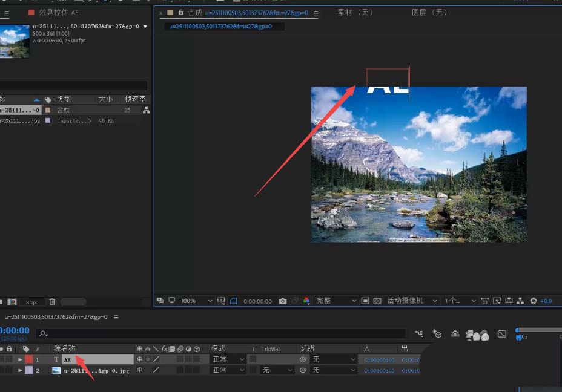Image resolution: width=562 pixels, height=392 pixels.
Task: Open the 活动摄像机 camera view dropdown
Action: point(412,301)
